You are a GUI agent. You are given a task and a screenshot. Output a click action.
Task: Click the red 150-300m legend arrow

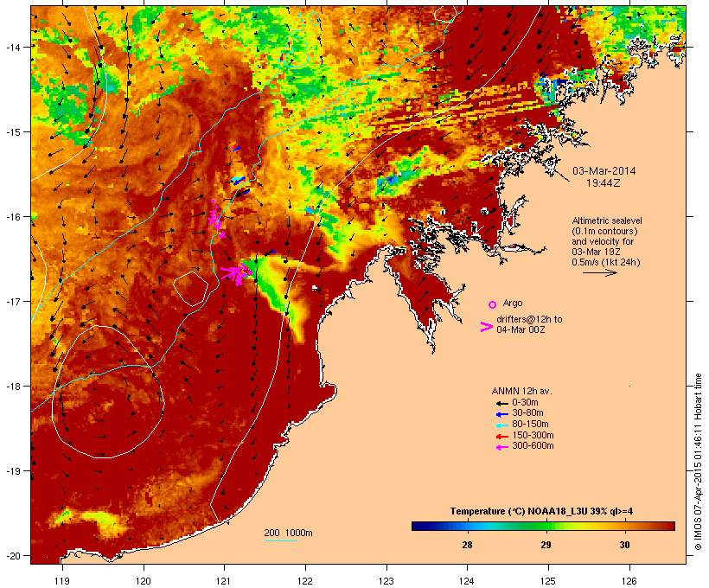click(502, 437)
